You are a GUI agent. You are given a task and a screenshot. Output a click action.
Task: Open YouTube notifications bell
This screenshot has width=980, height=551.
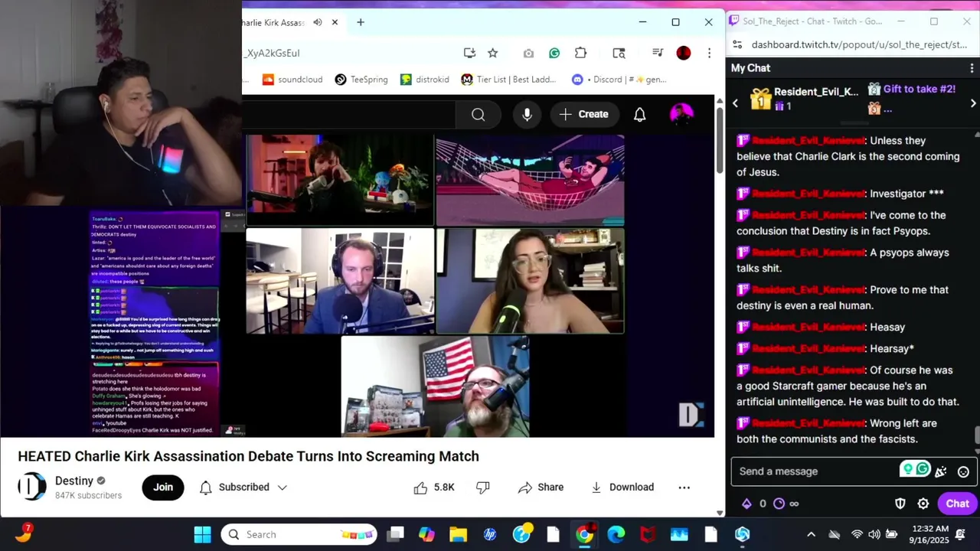pyautogui.click(x=639, y=114)
